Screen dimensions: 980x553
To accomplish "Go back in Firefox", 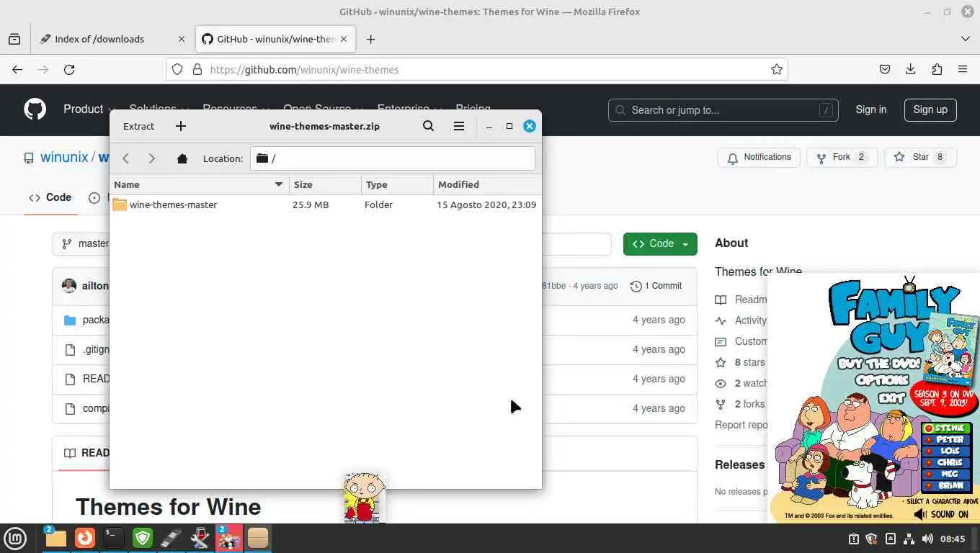I will coord(17,70).
